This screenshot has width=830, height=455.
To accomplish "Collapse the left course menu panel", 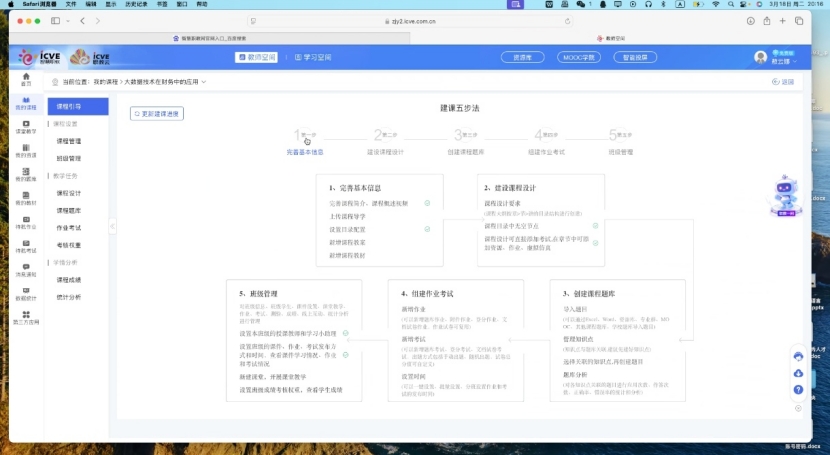I will coord(112,226).
